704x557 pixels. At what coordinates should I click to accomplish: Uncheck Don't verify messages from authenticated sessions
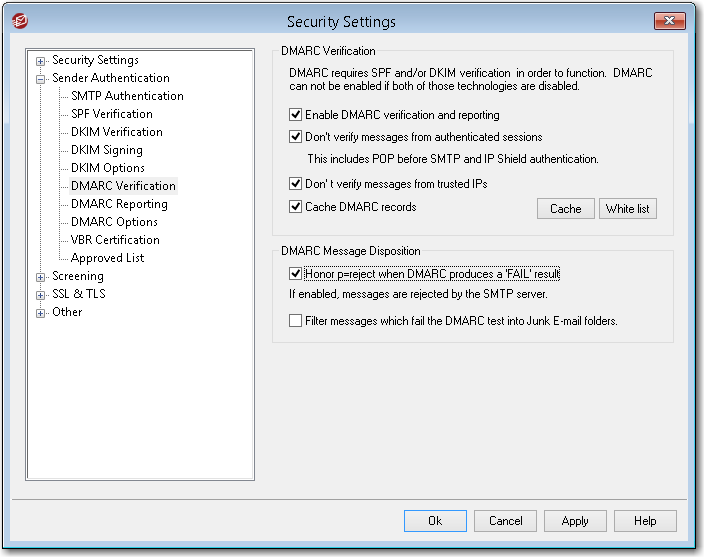point(296,137)
